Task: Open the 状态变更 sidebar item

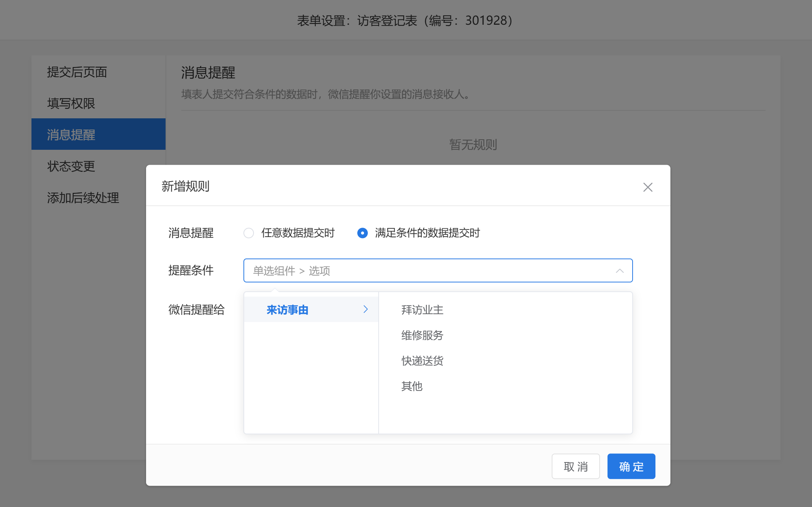Action: click(x=71, y=166)
